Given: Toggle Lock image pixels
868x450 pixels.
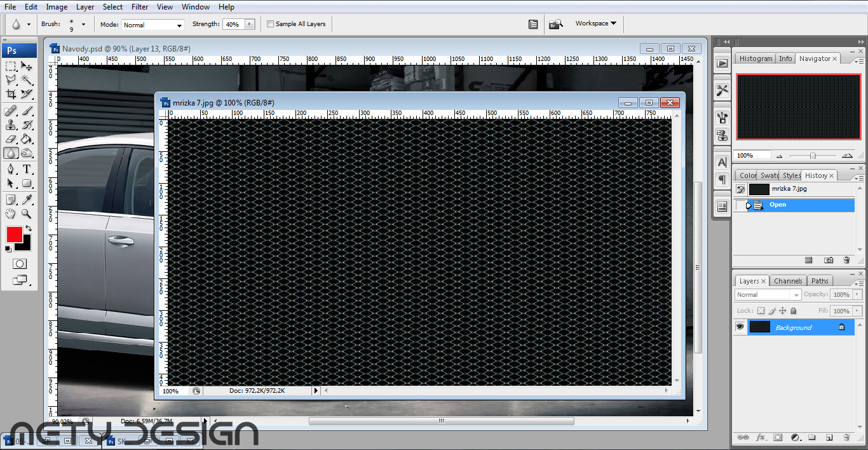Looking at the screenshot, I should click(772, 311).
